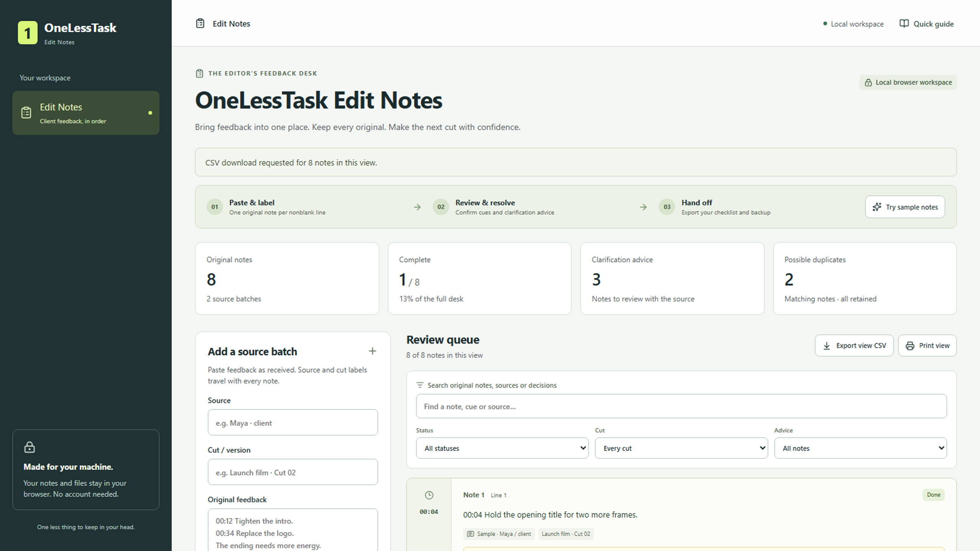Viewport: 980px width, 551px height.
Task: Click the Possible duplicates stat card
Action: point(865,279)
